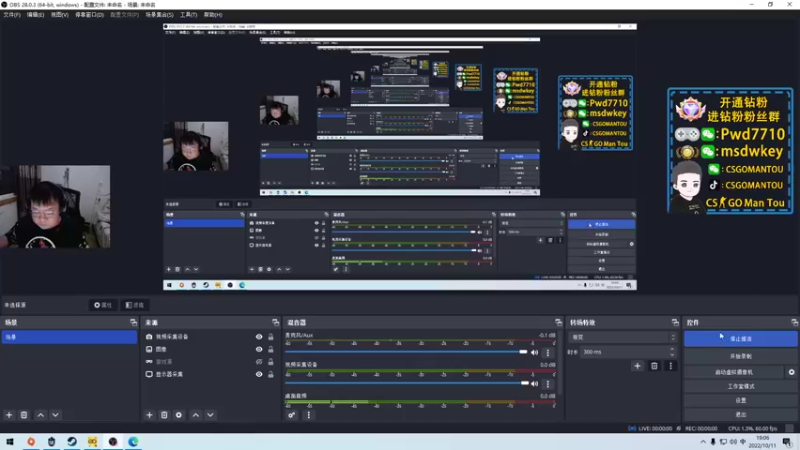
Task: Enable 工作室模式 studio mode
Action: [x=740, y=386]
